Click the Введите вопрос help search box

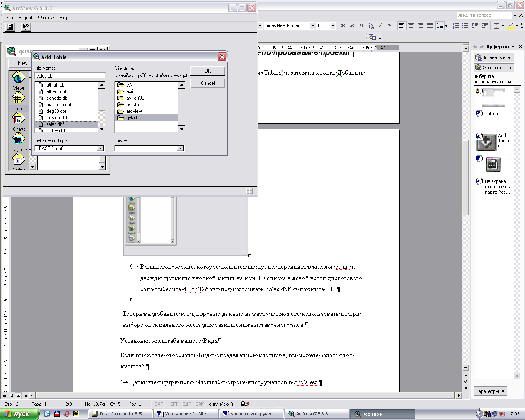(x=484, y=15)
